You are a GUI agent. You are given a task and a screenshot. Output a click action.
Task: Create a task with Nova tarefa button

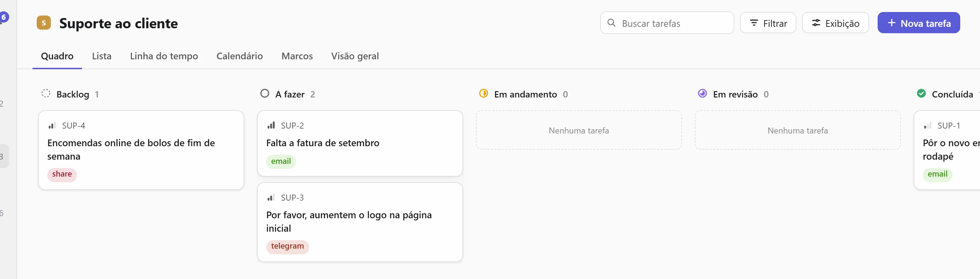(x=919, y=23)
